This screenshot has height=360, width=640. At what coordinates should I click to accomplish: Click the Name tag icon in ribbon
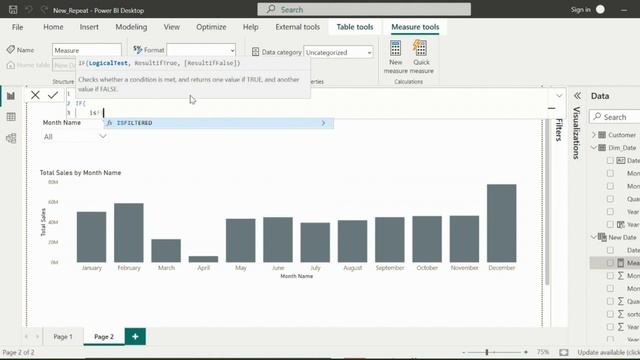coord(11,49)
